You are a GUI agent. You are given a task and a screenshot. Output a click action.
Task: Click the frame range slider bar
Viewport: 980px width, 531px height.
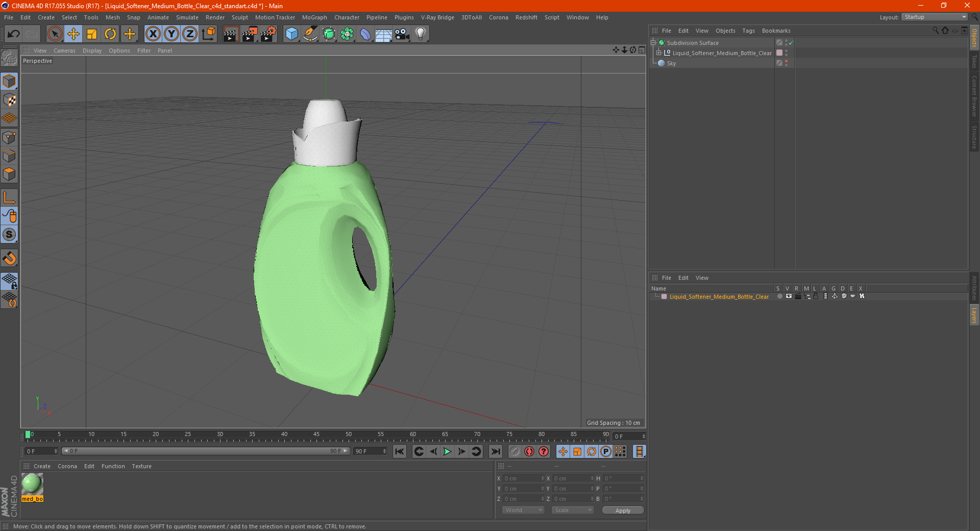(x=206, y=451)
